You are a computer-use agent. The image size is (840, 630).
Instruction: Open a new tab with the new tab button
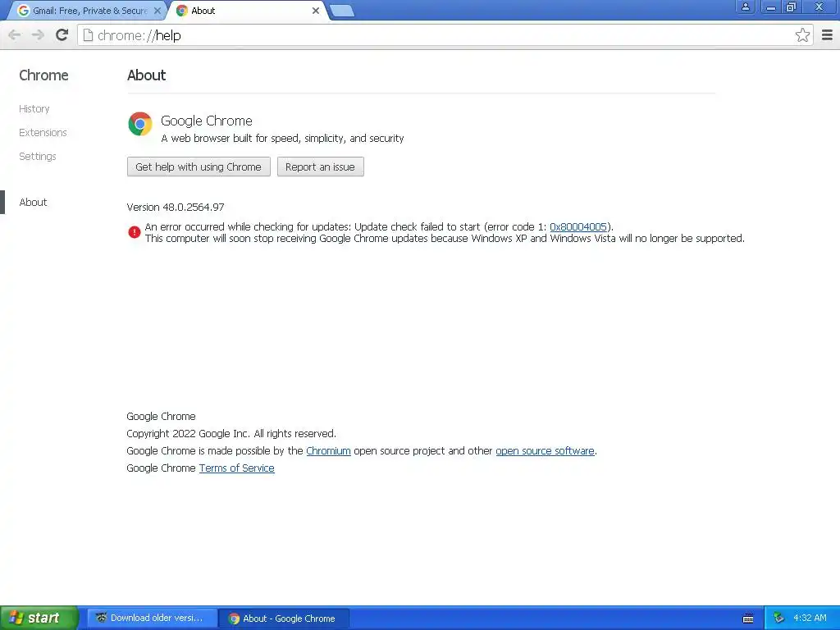pyautogui.click(x=342, y=11)
